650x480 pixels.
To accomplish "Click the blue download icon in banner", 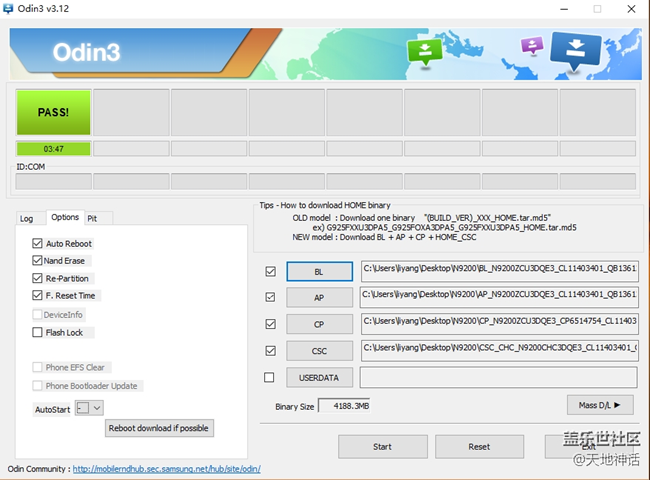I will coord(575,51).
